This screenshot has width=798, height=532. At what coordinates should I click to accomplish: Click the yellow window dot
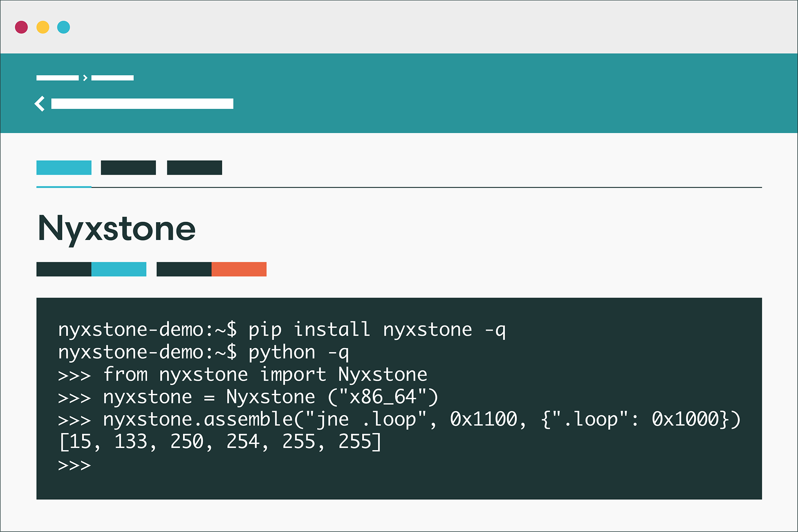click(x=43, y=27)
